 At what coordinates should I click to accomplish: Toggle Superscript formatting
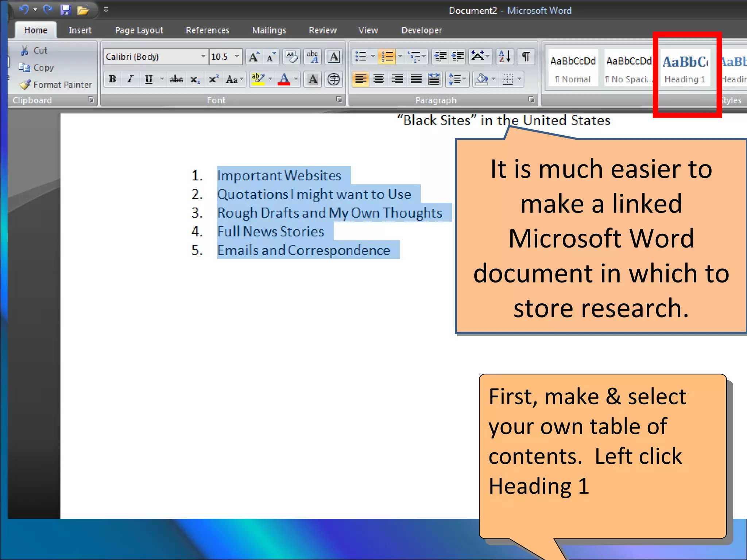coord(213,79)
